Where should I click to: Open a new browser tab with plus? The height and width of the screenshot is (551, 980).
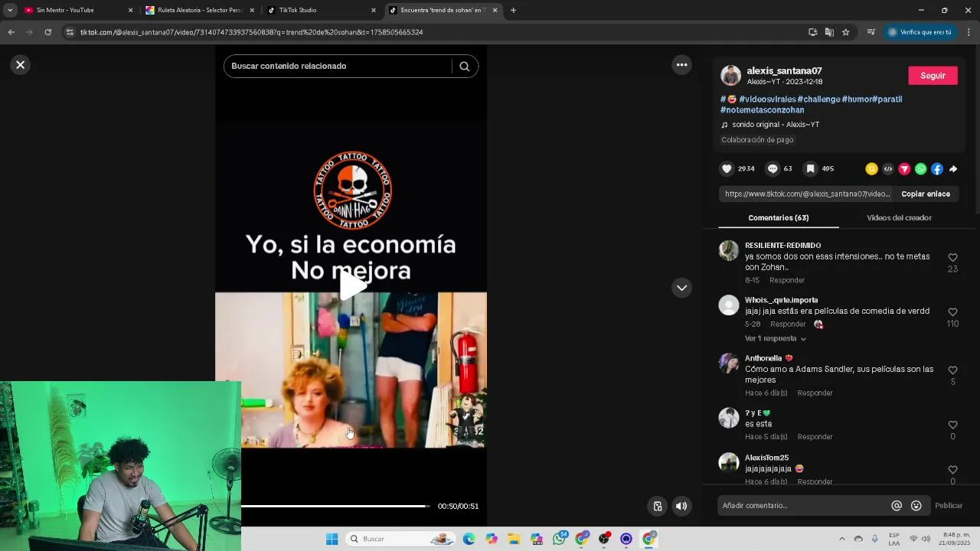[513, 10]
